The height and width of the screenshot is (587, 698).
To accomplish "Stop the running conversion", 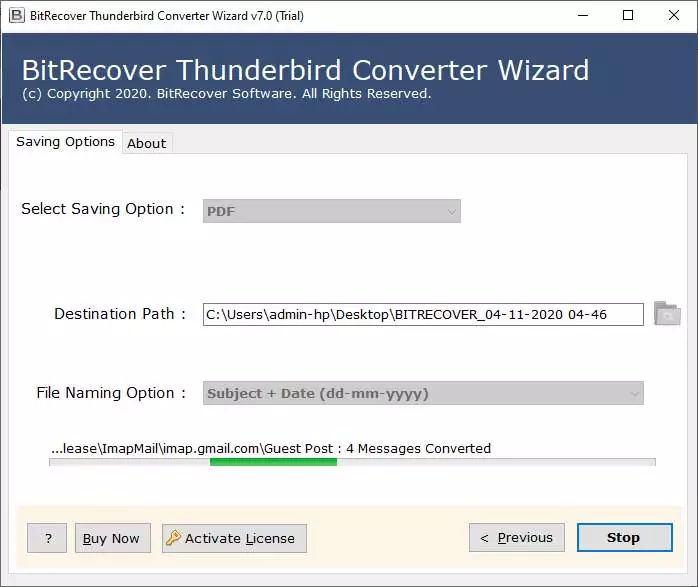I will pyautogui.click(x=625, y=537).
